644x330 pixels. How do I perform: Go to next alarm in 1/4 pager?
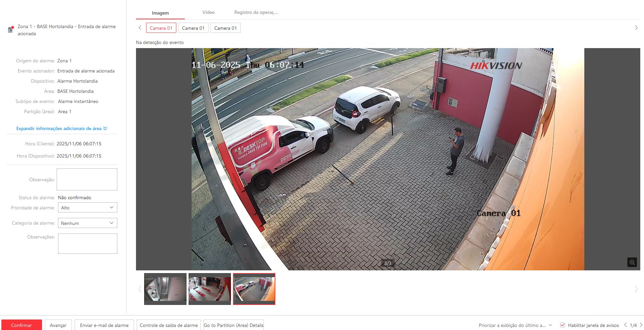641,325
